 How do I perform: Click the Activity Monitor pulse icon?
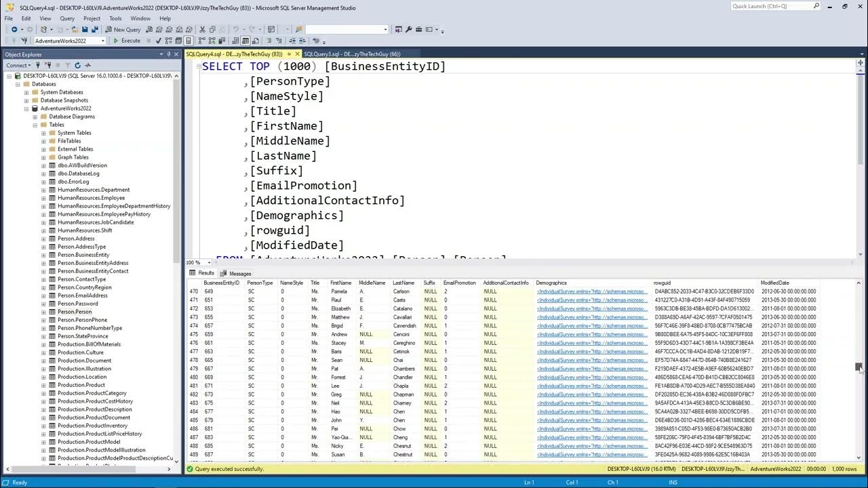87,65
